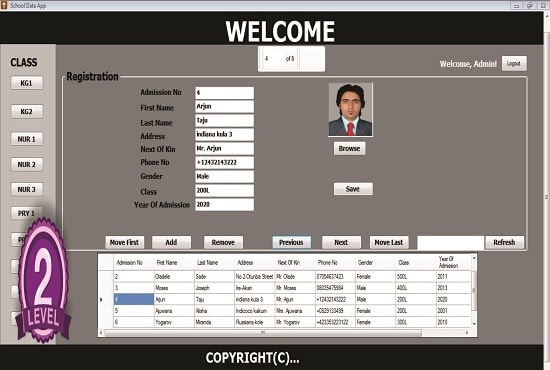Select the KG2 class button
Screen dimensions: 550x370
(27, 112)
